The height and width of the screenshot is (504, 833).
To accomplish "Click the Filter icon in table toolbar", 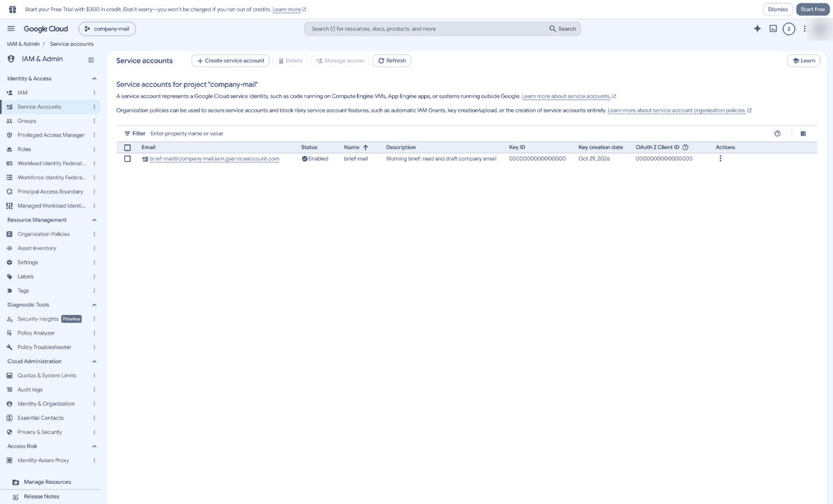I will click(127, 133).
